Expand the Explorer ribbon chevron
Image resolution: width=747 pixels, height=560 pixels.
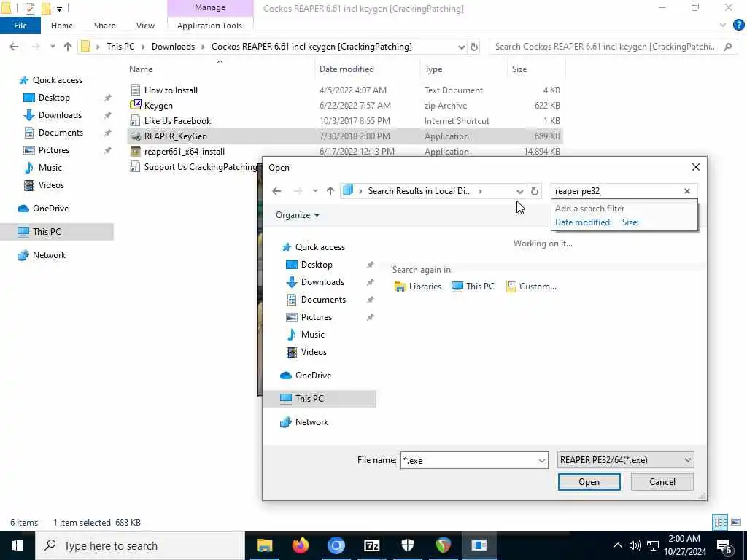pyautogui.click(x=723, y=26)
